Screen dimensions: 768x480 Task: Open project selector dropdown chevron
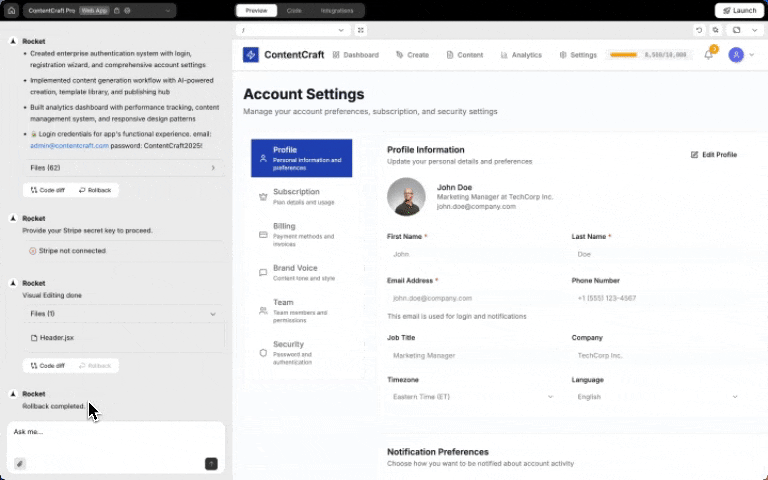[x=168, y=10]
